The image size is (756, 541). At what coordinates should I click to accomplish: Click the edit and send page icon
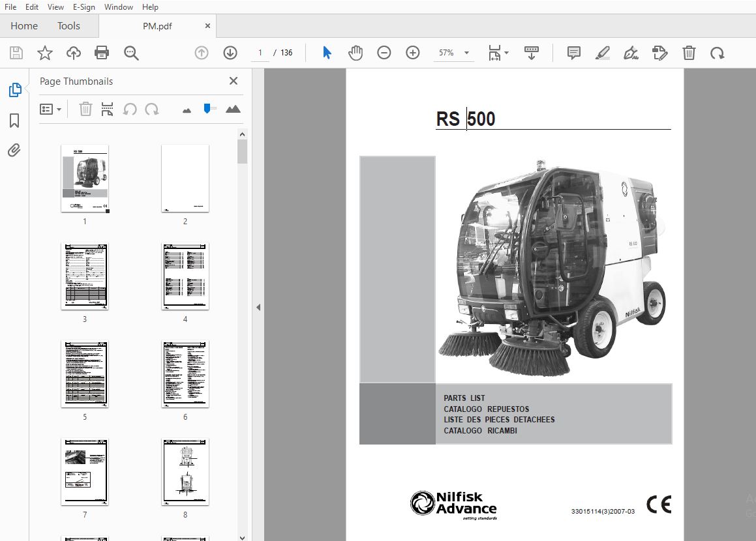pyautogui.click(x=659, y=53)
